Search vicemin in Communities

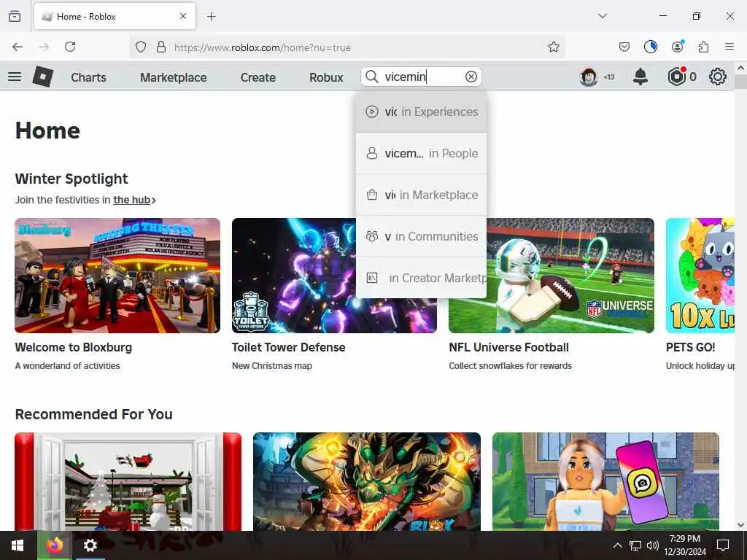tap(421, 236)
